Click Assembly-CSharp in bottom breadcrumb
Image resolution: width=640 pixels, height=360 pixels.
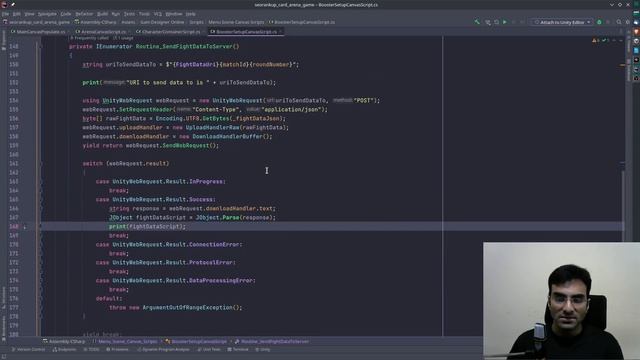tap(64, 342)
